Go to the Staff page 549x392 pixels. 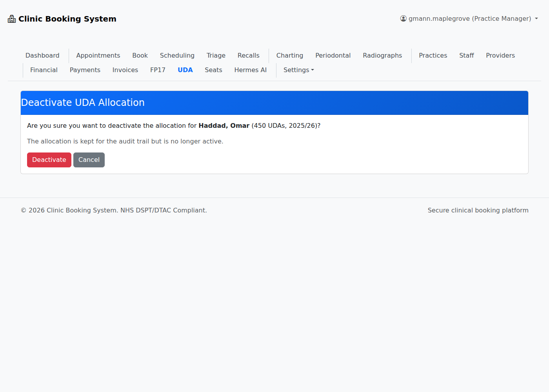tap(467, 55)
